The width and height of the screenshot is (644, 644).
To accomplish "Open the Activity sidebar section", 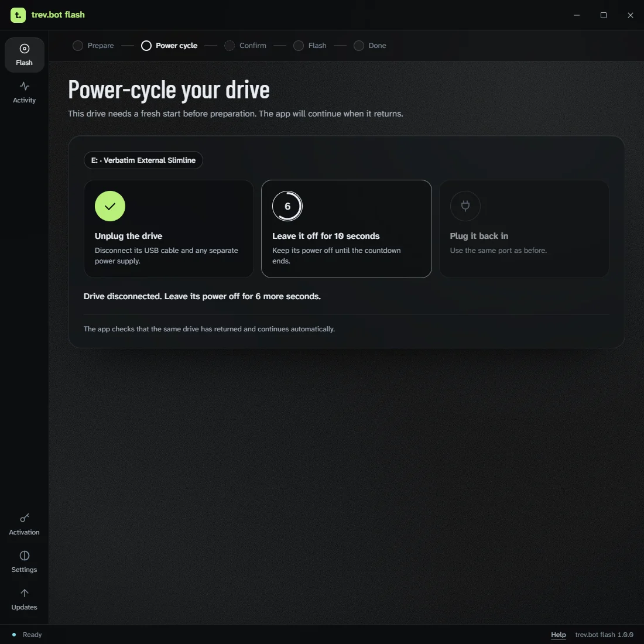I will 24,93.
